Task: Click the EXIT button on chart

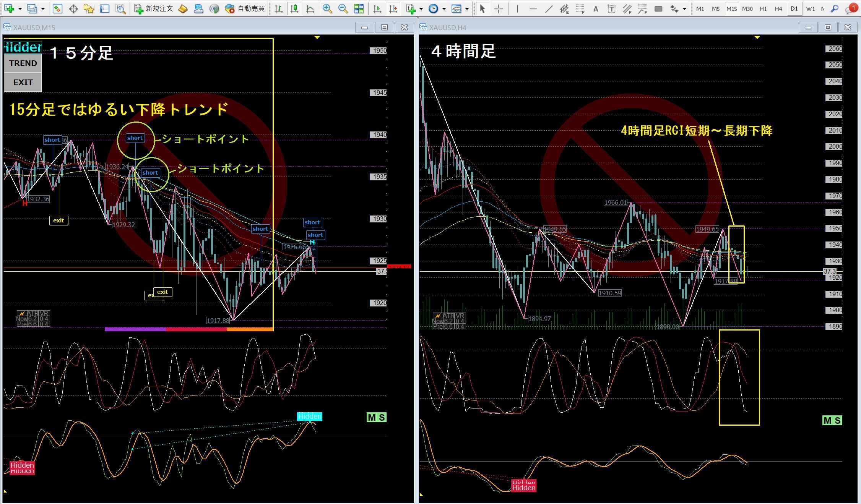Action: pos(23,82)
